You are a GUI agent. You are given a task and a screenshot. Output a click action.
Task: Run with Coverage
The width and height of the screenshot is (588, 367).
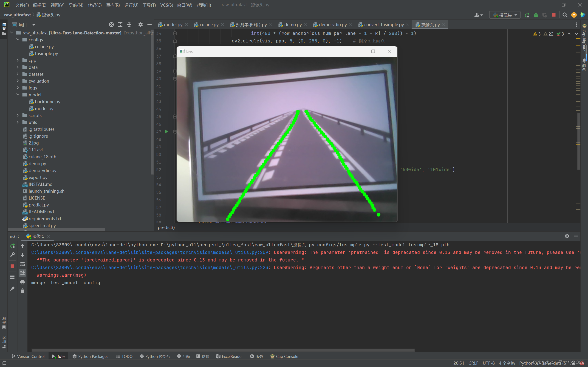pos(545,15)
